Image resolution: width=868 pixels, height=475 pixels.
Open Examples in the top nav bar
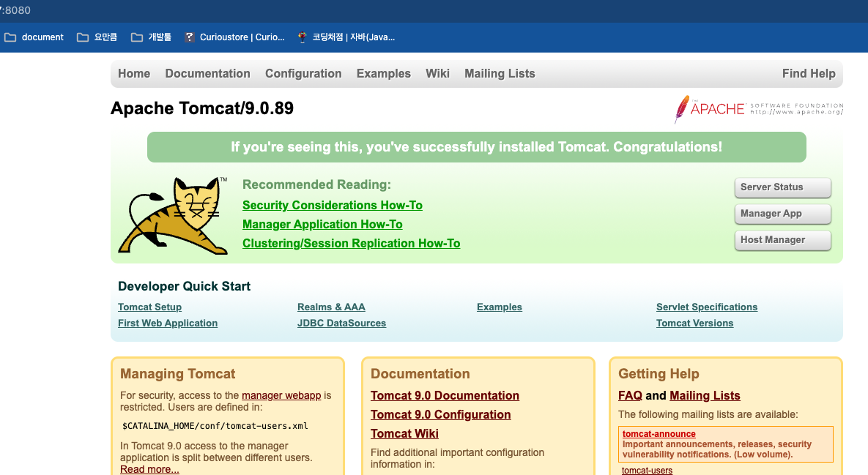pyautogui.click(x=384, y=73)
